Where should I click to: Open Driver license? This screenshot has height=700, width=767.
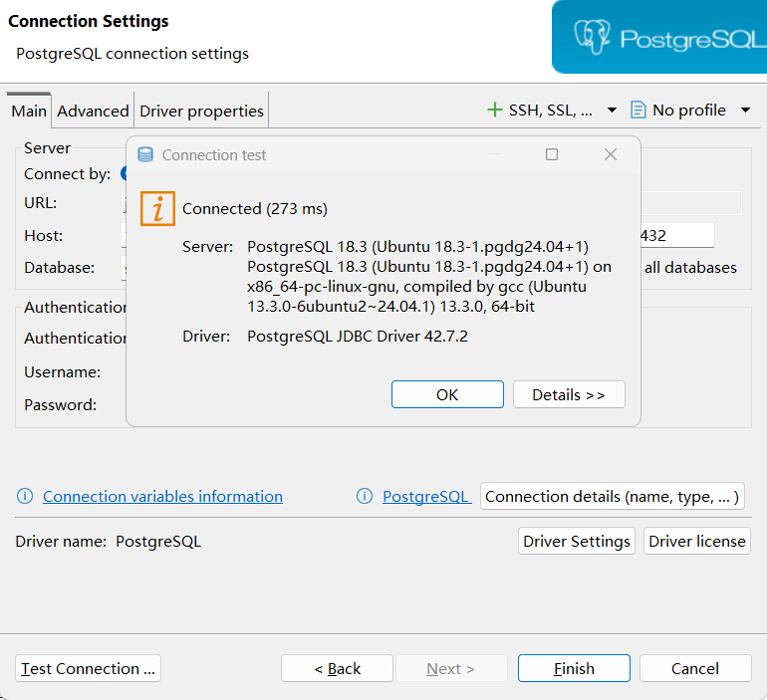click(697, 541)
